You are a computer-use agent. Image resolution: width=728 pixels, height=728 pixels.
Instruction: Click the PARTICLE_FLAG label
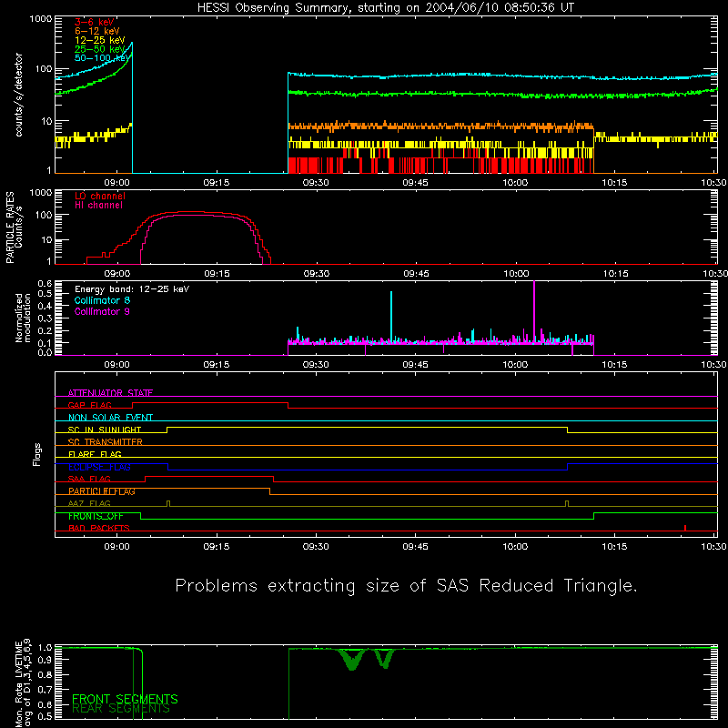click(x=102, y=491)
